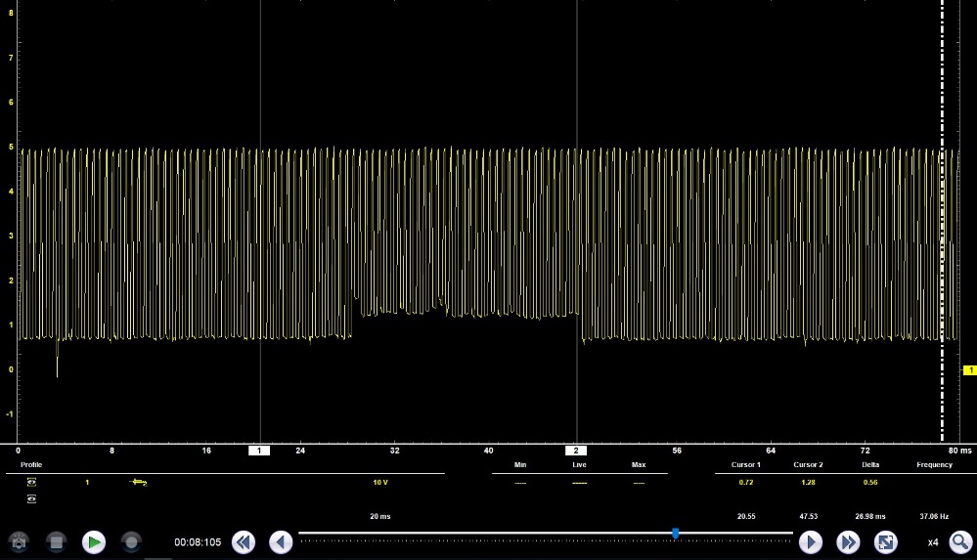Click the record button
This screenshot has width=977, height=560.
pos(130,541)
